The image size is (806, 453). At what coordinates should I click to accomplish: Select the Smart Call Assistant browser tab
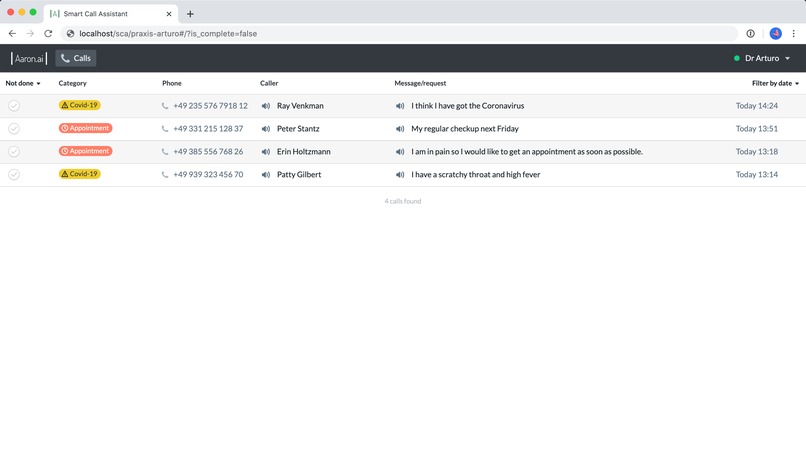point(111,14)
